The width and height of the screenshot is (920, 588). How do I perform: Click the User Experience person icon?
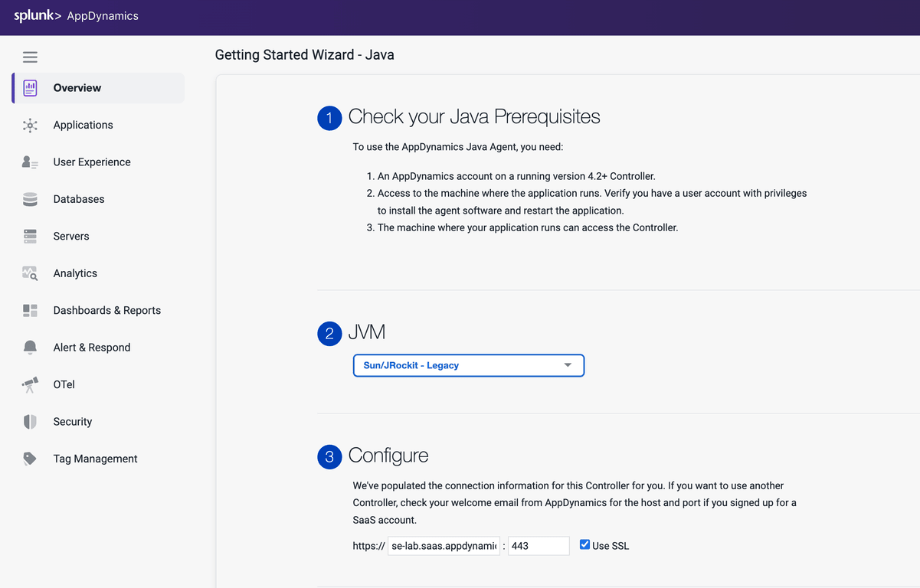30,162
